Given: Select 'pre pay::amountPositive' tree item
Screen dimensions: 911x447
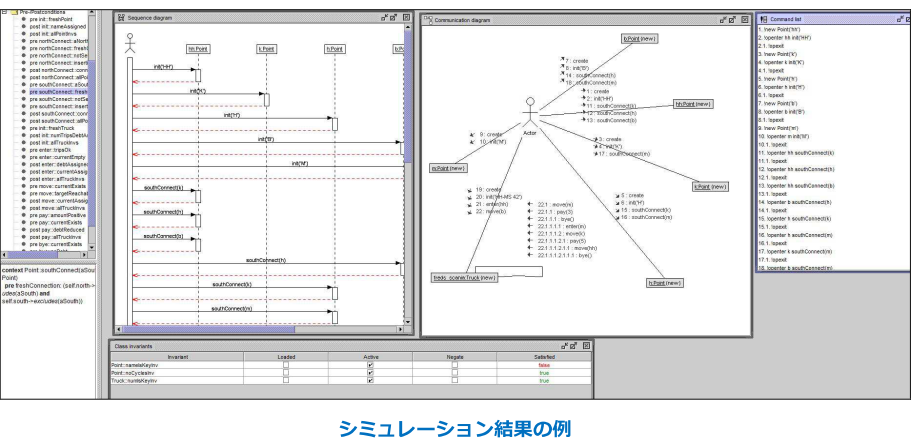Looking at the screenshot, I should pyautogui.click(x=58, y=215).
